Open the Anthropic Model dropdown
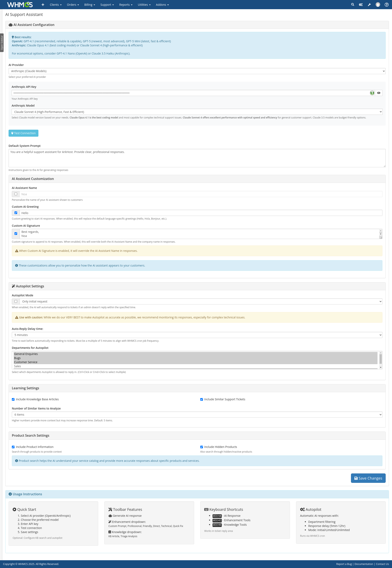 pyautogui.click(x=197, y=112)
